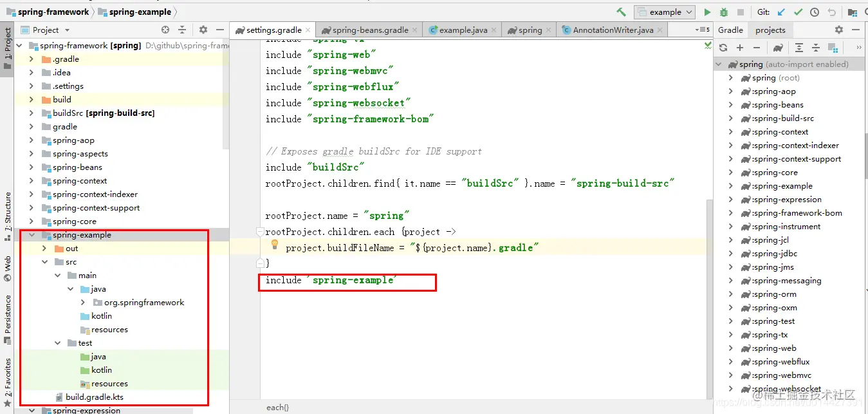
Task: Open Gradle panel settings gear
Action: pos(838,30)
